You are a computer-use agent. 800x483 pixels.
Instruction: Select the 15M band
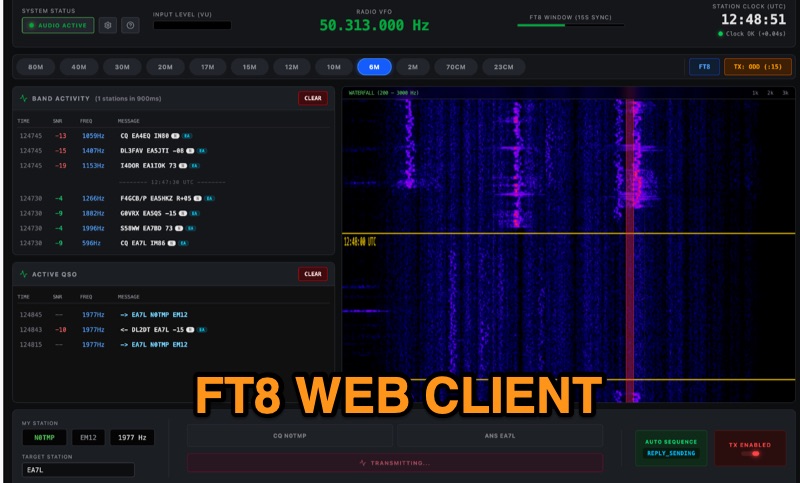[249, 67]
